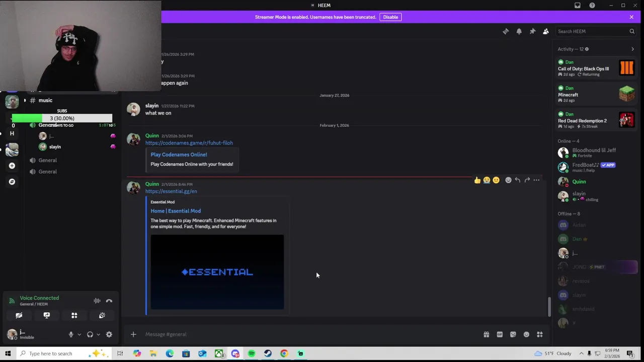Open noise suppression waveform icon
Image resolution: width=644 pixels, height=362 pixels.
pos(97,301)
